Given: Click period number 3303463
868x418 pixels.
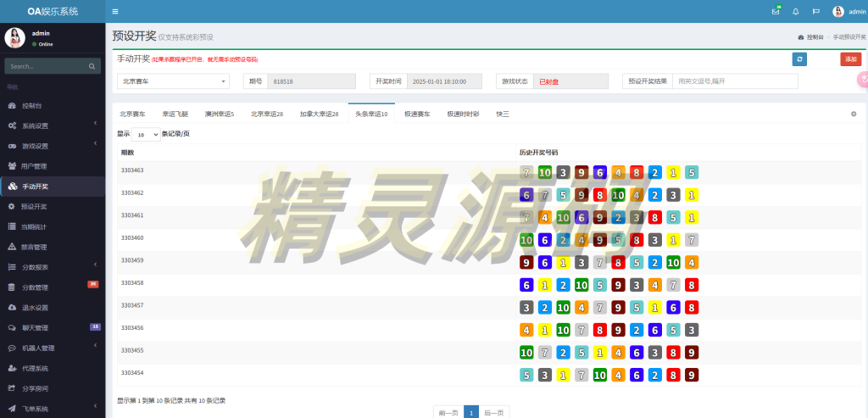Looking at the screenshot, I should (132, 170).
